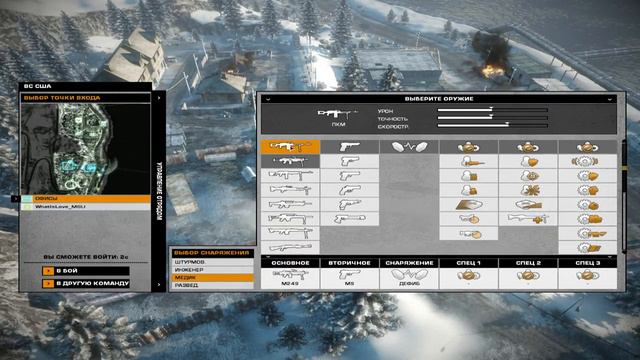
Task: Open the СПЕЦ 2 slot tab
Action: (528, 263)
